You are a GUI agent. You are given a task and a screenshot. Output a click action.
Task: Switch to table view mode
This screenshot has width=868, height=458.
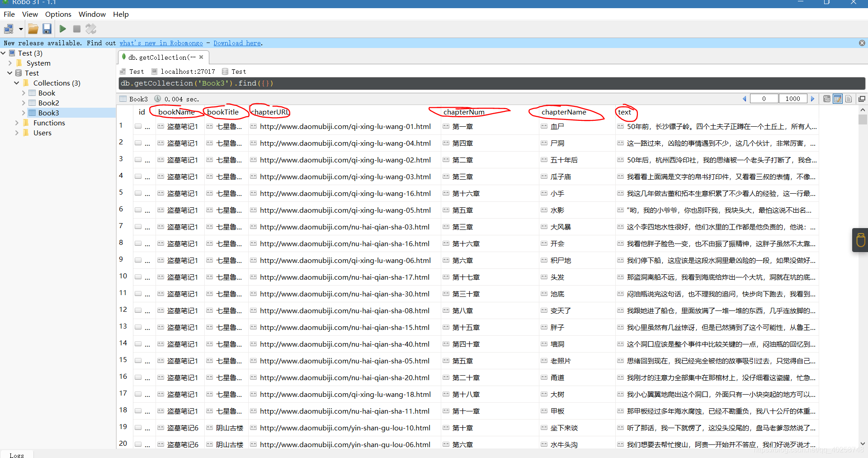point(838,99)
